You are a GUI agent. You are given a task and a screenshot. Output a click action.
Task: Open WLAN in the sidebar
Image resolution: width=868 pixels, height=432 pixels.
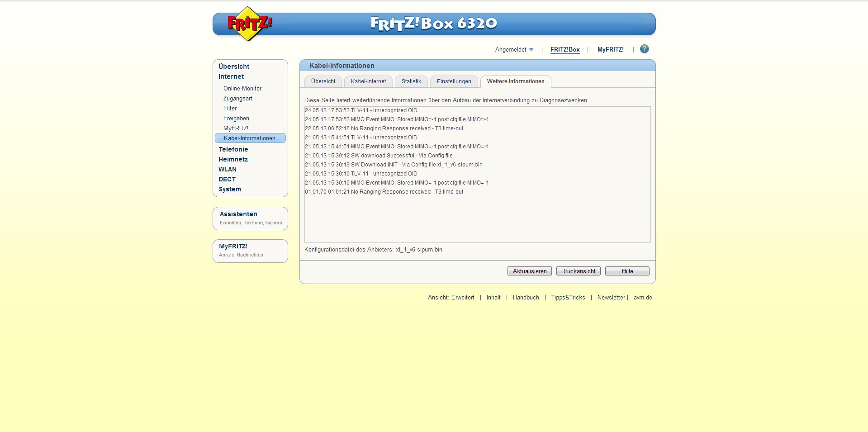click(x=228, y=169)
